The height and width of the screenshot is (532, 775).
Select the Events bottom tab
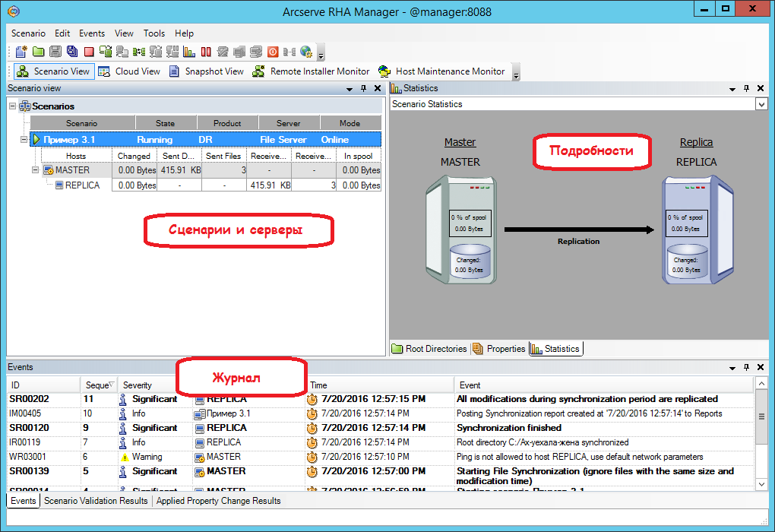click(x=24, y=501)
